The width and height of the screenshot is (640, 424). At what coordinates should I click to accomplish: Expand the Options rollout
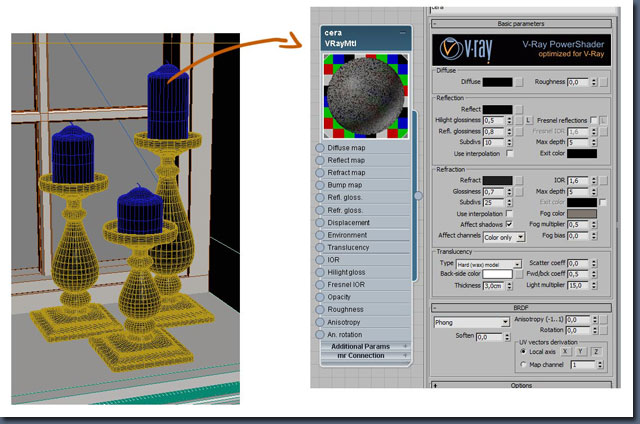[521, 385]
